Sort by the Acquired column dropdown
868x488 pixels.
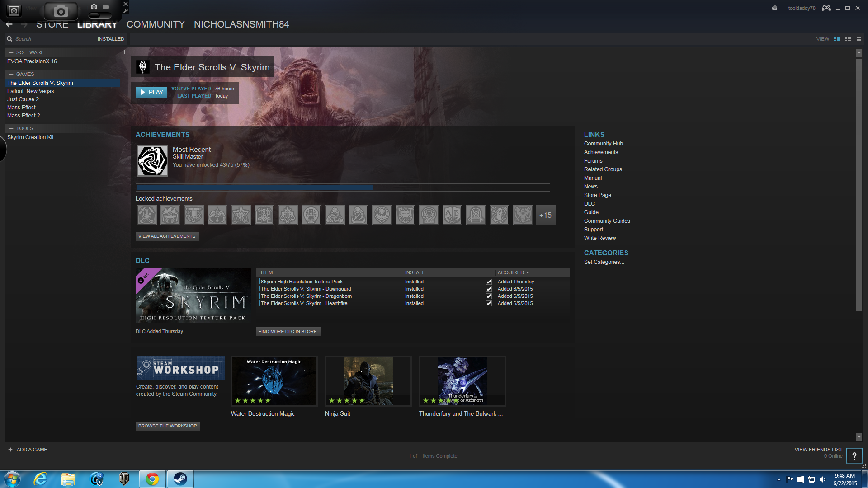click(x=513, y=272)
